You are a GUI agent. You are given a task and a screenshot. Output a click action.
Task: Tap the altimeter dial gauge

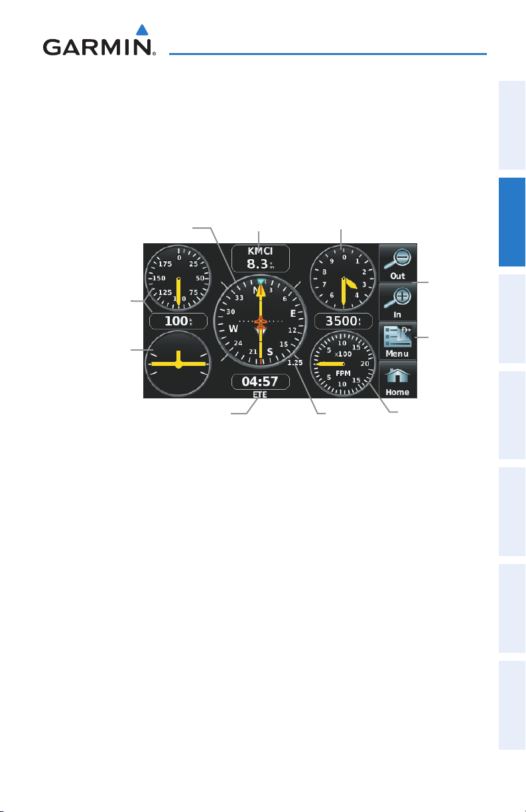[343, 276]
